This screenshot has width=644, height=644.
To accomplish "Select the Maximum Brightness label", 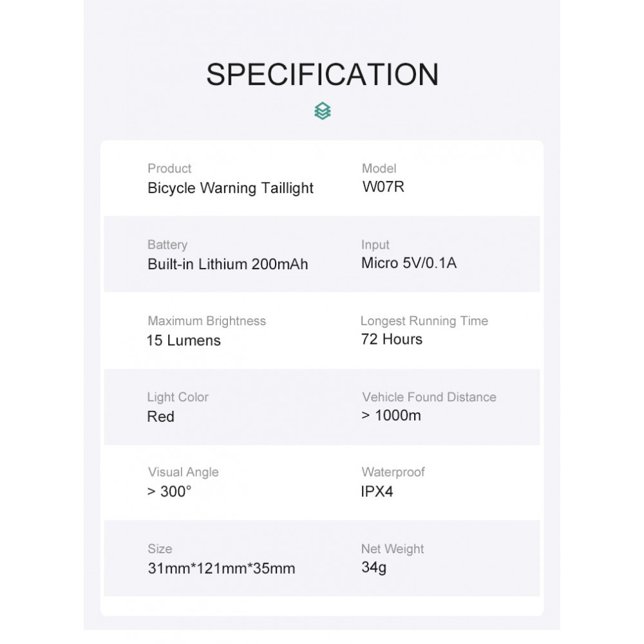I will pos(207,321).
